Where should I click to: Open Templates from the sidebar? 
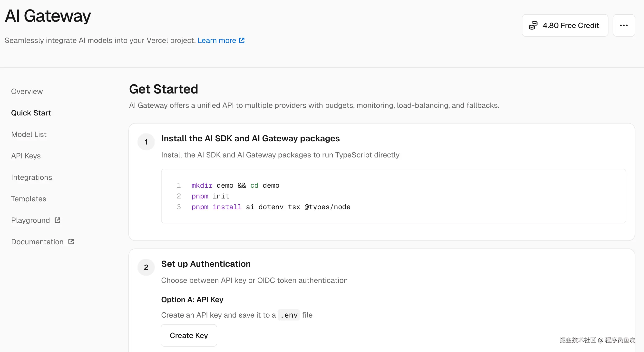tap(29, 199)
